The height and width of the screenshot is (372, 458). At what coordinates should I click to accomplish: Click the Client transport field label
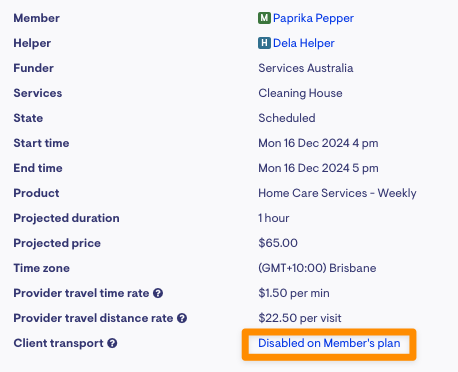[x=58, y=343]
